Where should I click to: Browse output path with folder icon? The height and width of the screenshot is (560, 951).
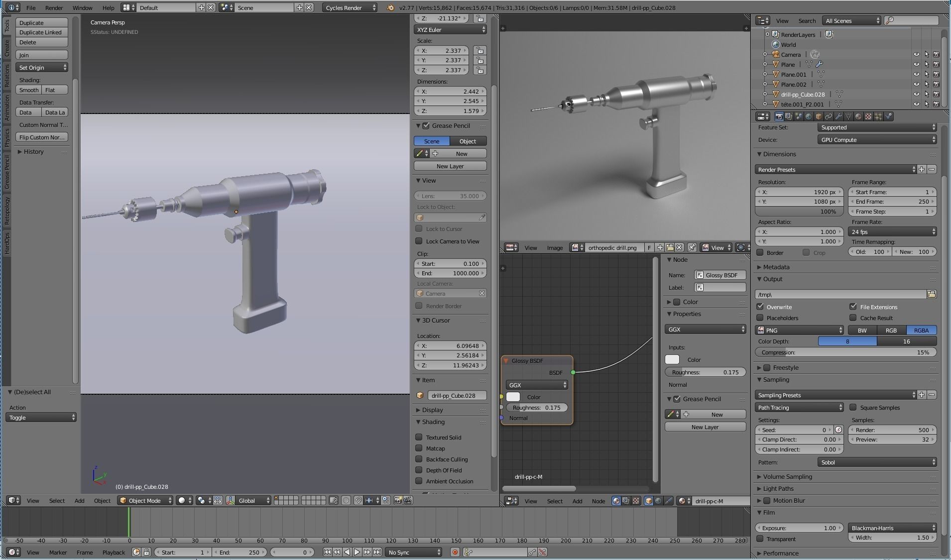pyautogui.click(x=932, y=294)
